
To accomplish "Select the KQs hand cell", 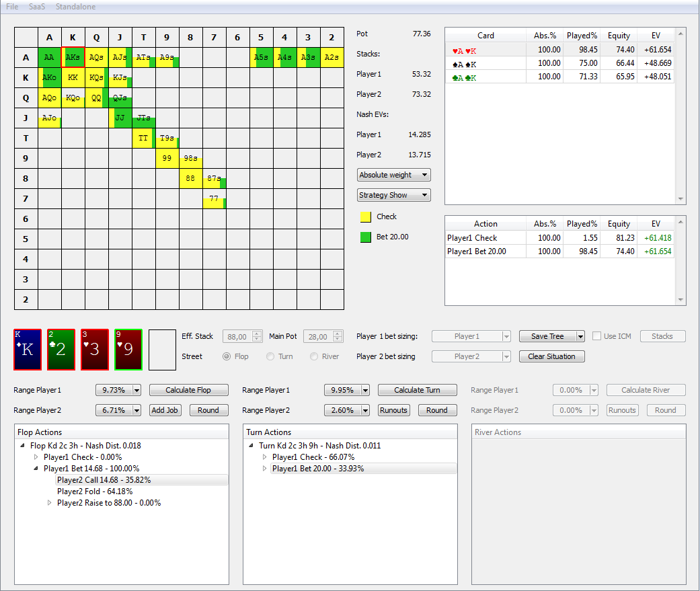I will click(96, 78).
